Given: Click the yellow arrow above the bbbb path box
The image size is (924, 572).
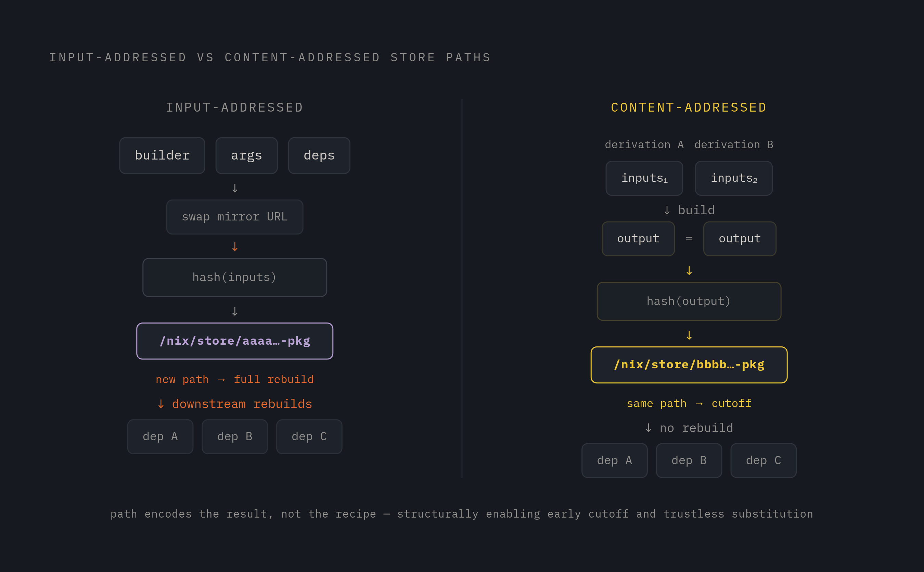Looking at the screenshot, I should tap(689, 335).
